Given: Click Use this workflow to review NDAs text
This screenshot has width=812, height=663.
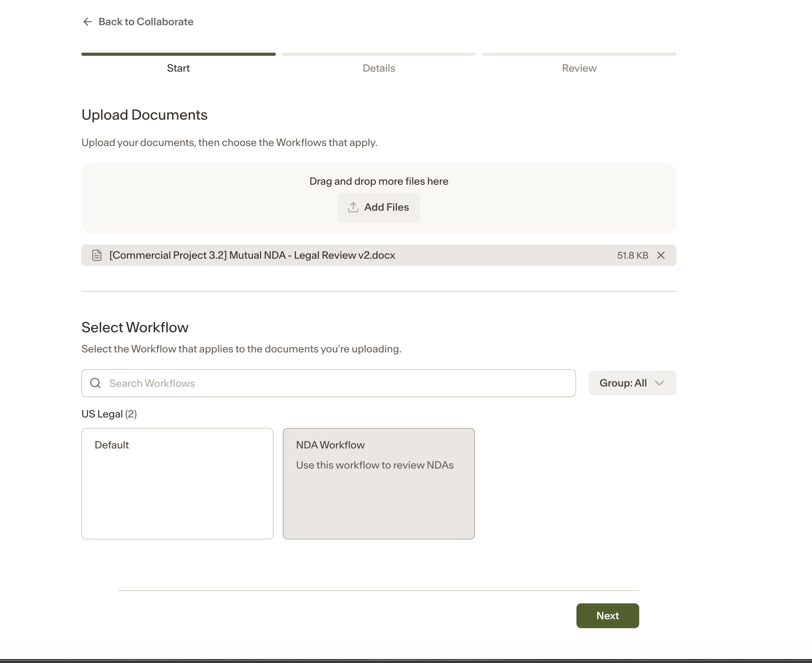Looking at the screenshot, I should click(375, 465).
